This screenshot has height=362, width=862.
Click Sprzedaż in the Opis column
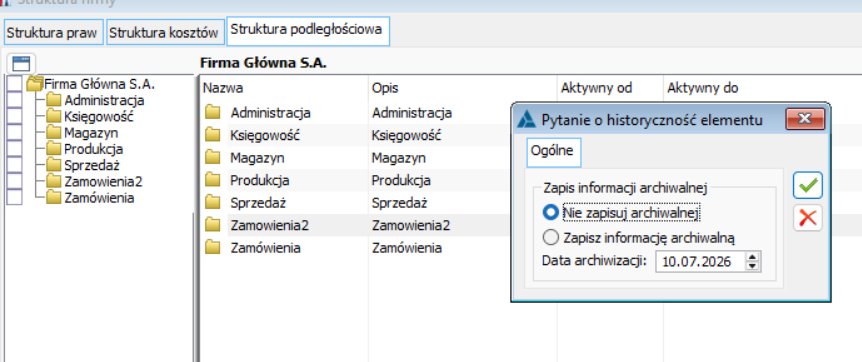[x=400, y=202]
